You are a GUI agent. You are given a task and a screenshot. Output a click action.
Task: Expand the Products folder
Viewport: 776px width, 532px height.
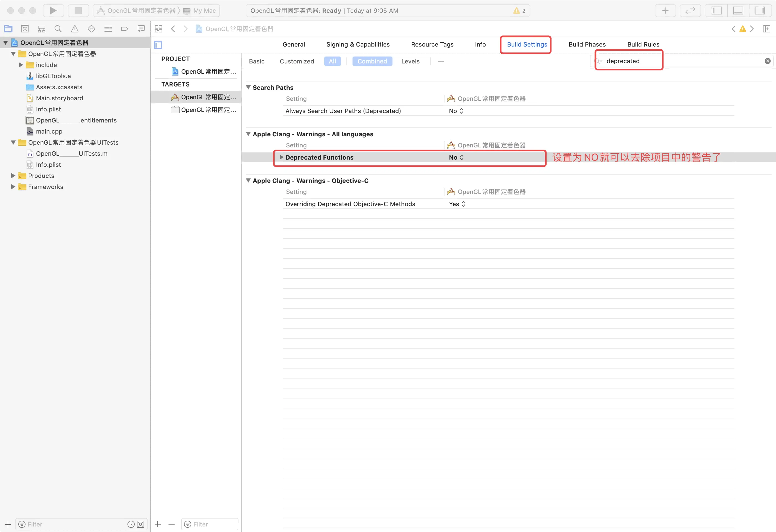[13, 176]
